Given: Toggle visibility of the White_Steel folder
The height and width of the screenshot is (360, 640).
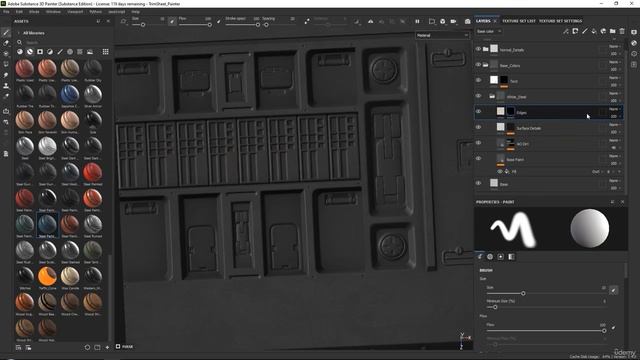Looking at the screenshot, I should pyautogui.click(x=478, y=96).
